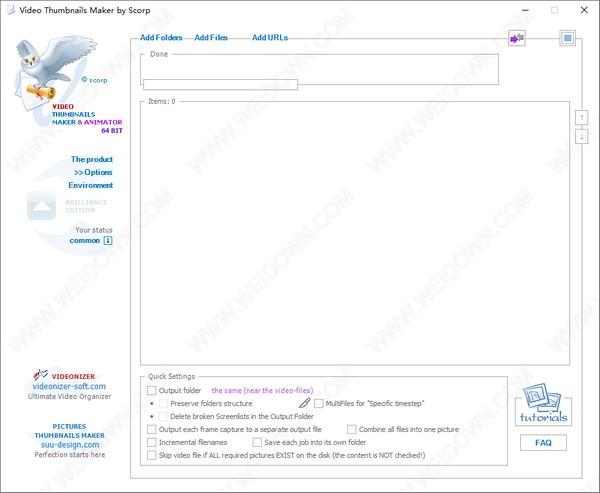This screenshot has width=600, height=493.
Task: Minimize the Video Thumbnails Maker window
Action: [x=525, y=10]
